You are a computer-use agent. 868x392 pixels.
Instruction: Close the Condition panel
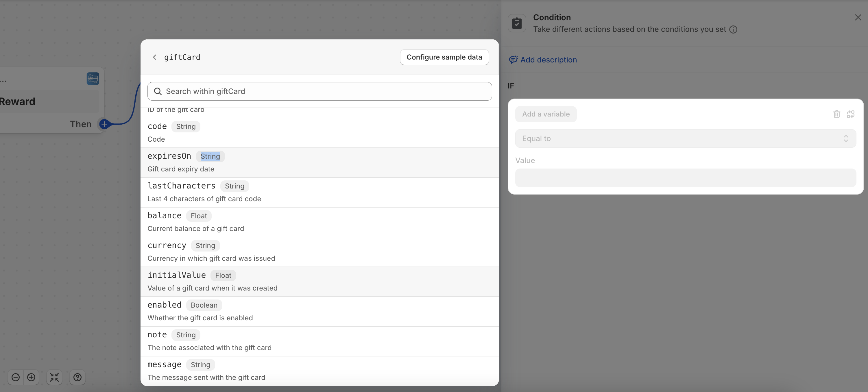858,18
